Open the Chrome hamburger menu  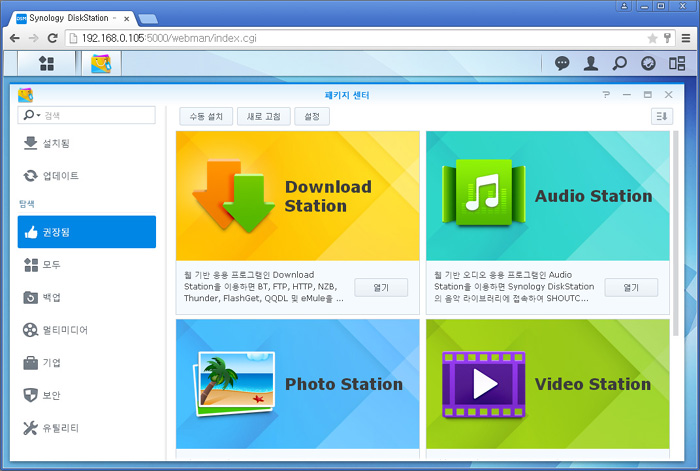point(686,38)
